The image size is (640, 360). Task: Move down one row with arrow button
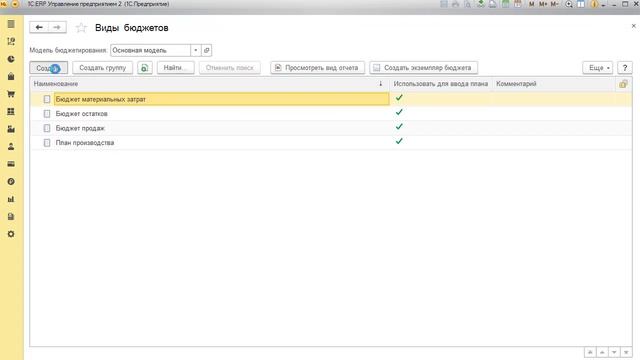point(614,352)
